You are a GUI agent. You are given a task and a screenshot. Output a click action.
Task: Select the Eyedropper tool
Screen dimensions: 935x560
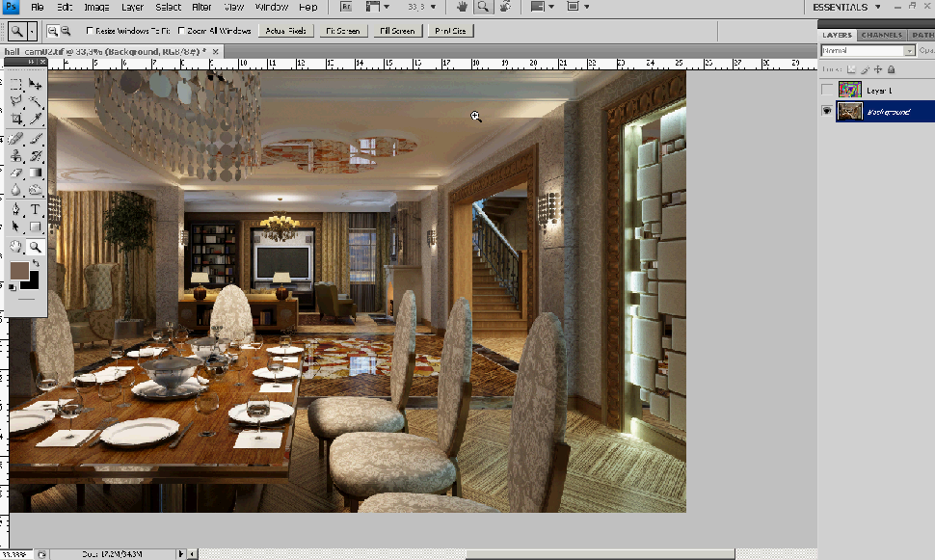[x=35, y=119]
